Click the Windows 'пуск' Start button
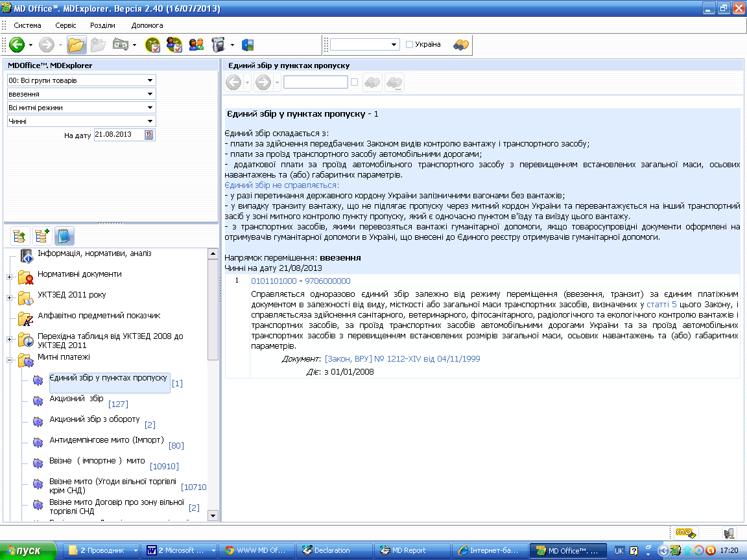The height and width of the screenshot is (560, 747). tap(28, 550)
